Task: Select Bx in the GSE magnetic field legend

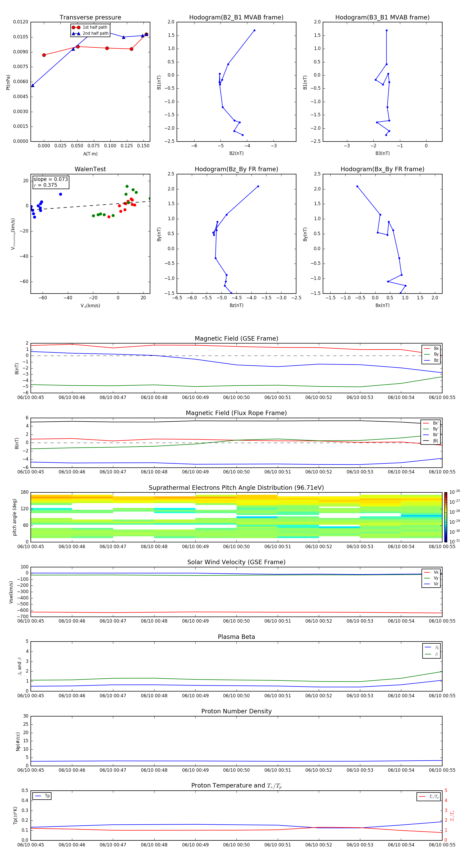Action: click(x=431, y=349)
